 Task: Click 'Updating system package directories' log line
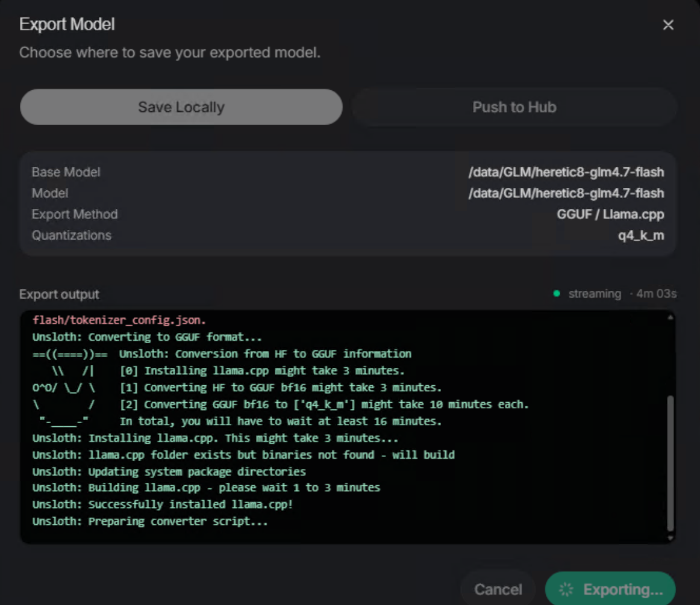pos(169,471)
